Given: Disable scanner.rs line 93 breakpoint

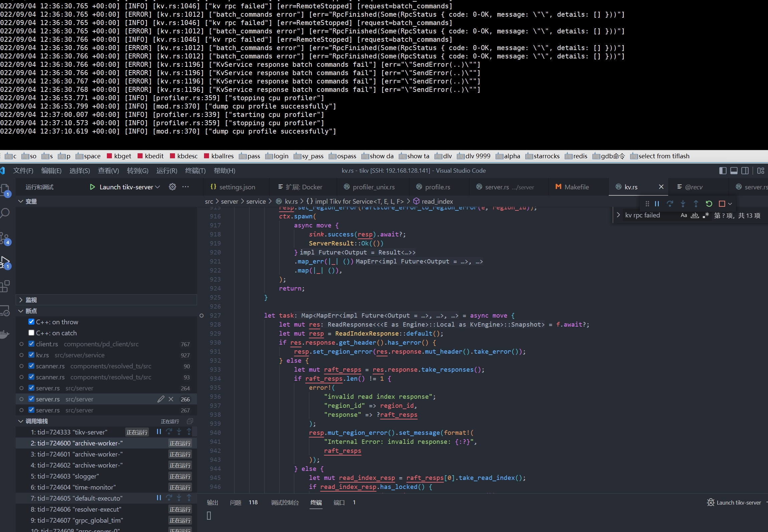Looking at the screenshot, I should 31,377.
